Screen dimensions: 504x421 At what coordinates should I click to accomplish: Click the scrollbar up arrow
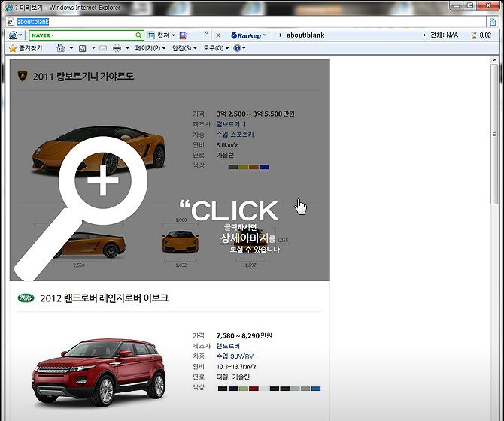click(494, 60)
